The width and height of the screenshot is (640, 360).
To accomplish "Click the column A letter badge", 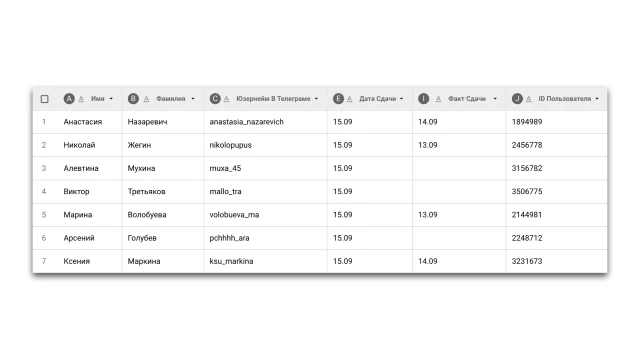I will tap(69, 99).
